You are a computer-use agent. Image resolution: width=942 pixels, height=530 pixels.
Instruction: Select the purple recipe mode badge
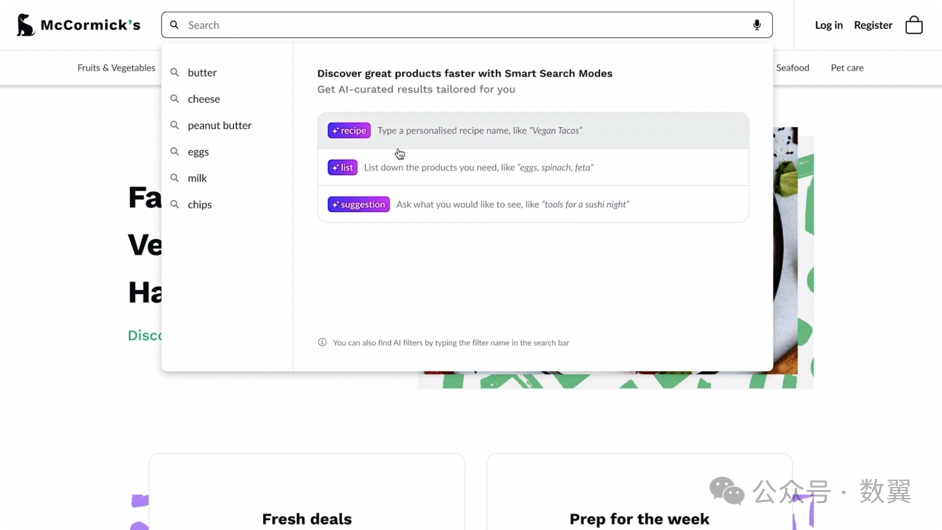(349, 131)
